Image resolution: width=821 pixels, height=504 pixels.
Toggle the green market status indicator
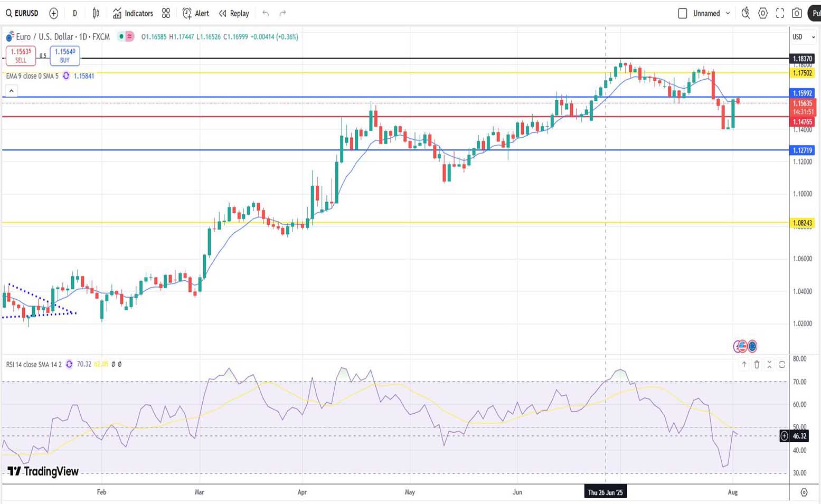click(121, 36)
